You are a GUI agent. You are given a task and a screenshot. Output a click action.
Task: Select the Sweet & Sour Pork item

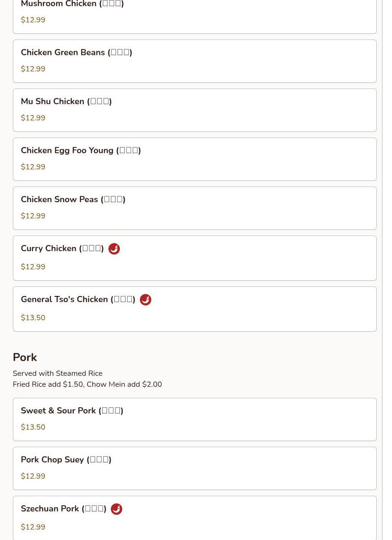pos(195,420)
